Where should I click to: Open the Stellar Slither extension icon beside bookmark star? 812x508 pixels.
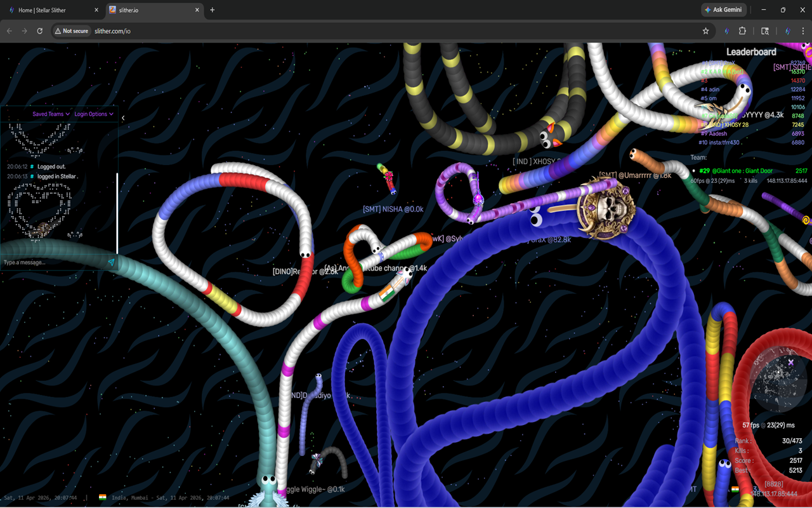(x=727, y=31)
